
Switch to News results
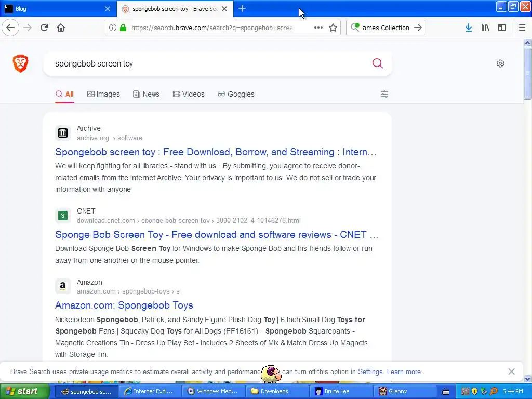coord(146,94)
